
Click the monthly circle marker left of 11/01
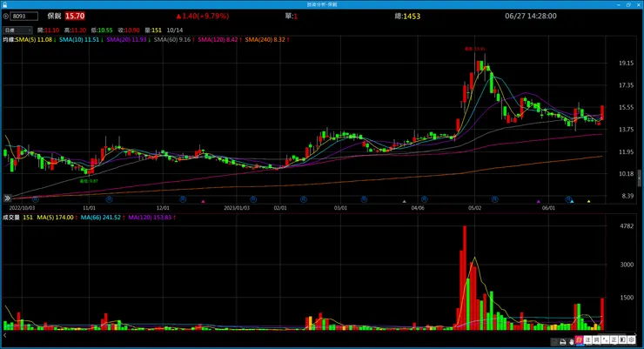click(x=109, y=199)
